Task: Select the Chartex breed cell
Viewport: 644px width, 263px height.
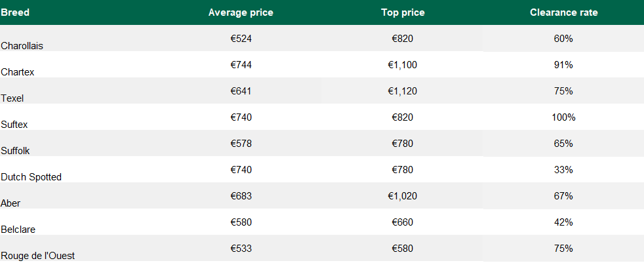Action: tap(18, 71)
